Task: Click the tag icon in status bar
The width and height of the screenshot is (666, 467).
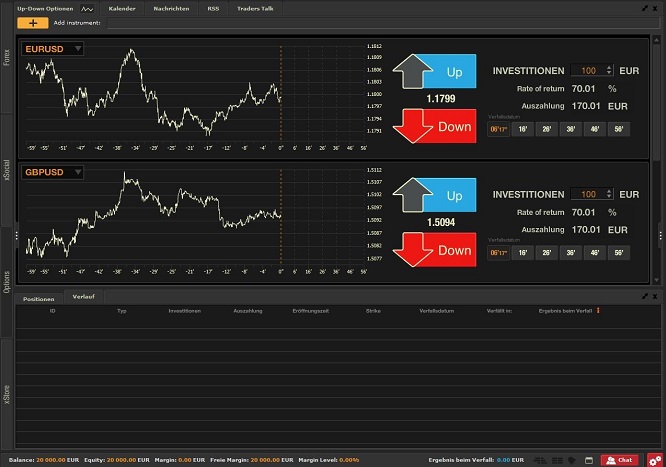Action: point(572,460)
